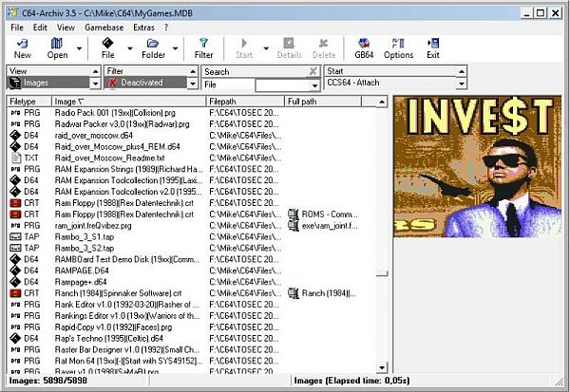Image resolution: width=570 pixels, height=392 pixels.
Task: Click the list scrollbar down arrow
Action: click(381, 367)
